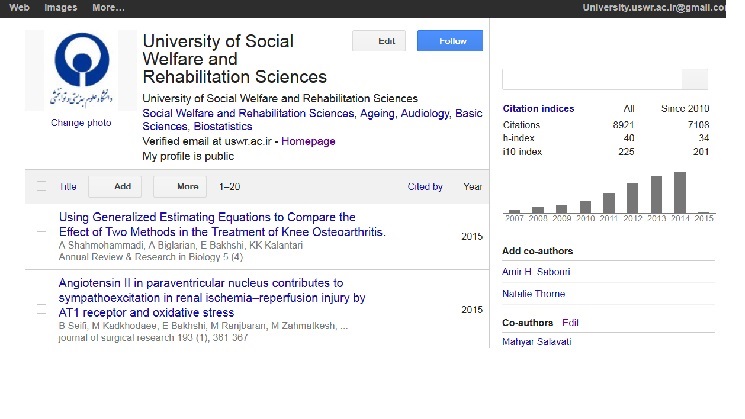Screen dimensions: 745x419
Task: Open the More dropdown in the article toolbar
Action: pos(187,186)
